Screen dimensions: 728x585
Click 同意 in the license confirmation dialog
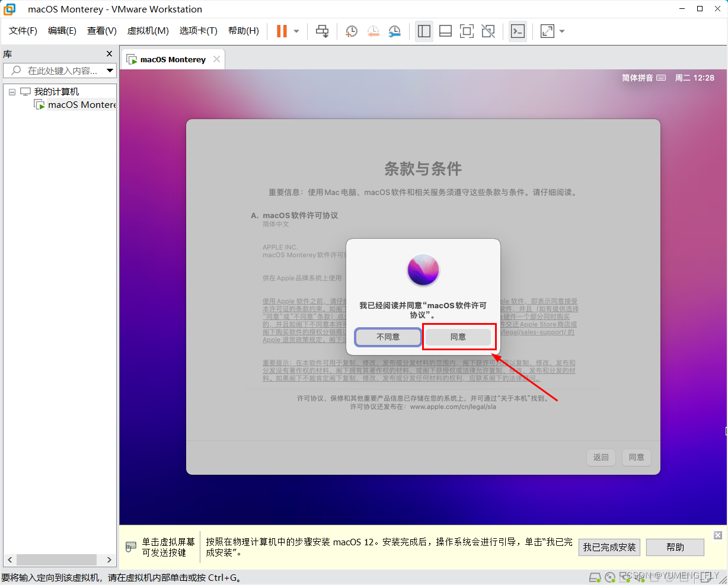pyautogui.click(x=458, y=337)
